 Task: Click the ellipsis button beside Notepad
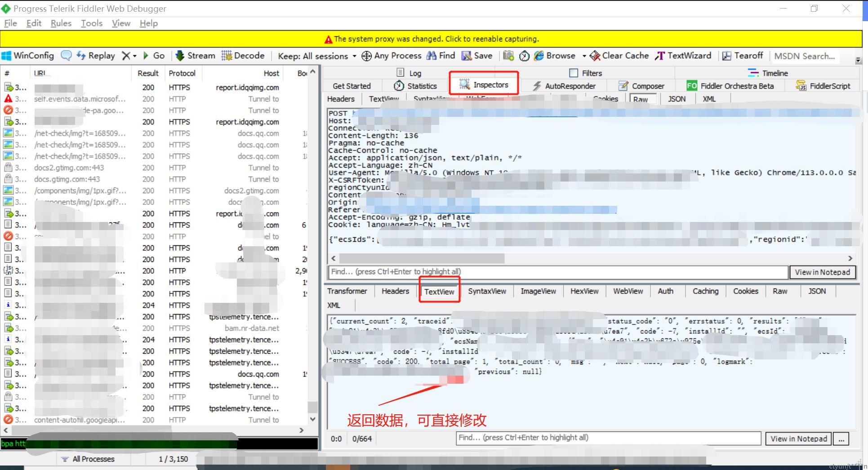pos(841,439)
